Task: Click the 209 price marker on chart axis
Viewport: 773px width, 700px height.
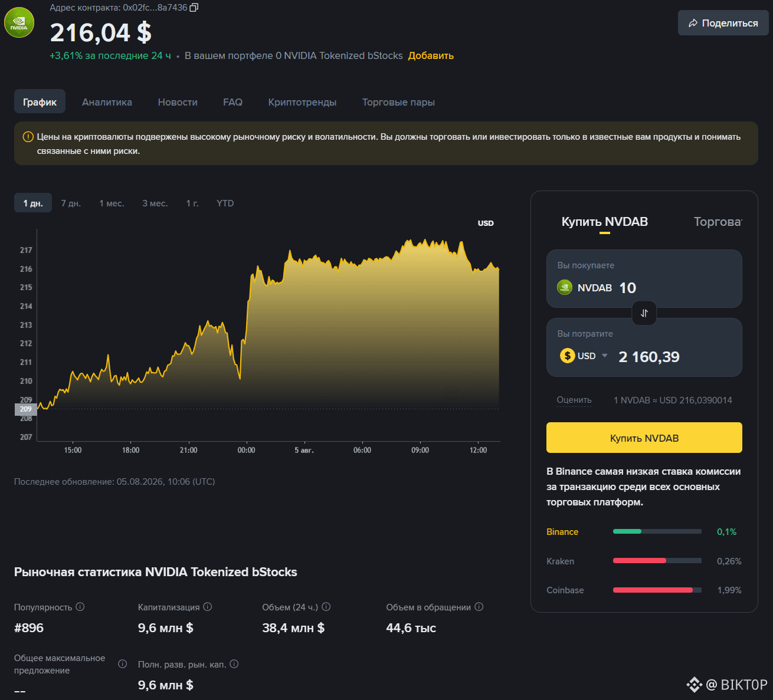Action: (25, 409)
